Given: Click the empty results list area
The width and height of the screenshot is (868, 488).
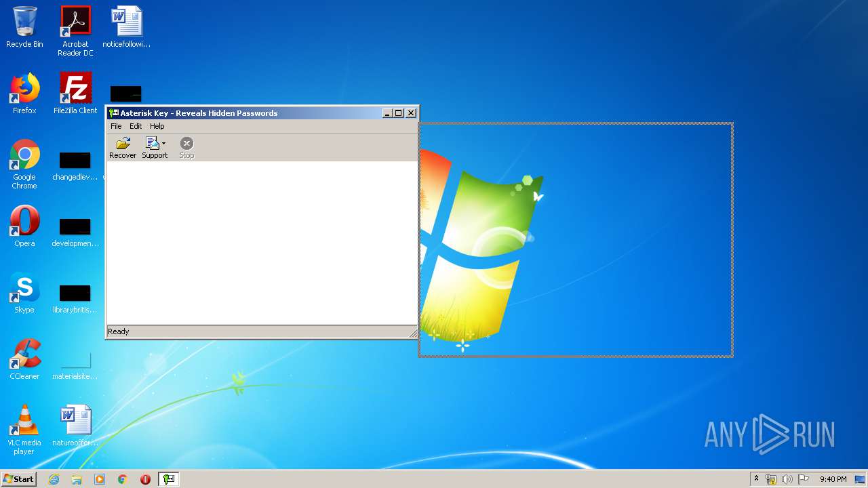Looking at the screenshot, I should 262,243.
